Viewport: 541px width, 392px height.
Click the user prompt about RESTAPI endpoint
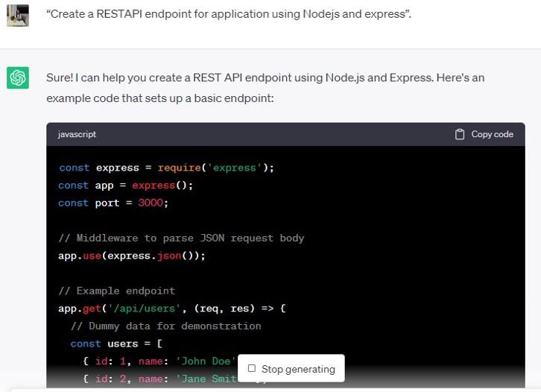coord(228,15)
